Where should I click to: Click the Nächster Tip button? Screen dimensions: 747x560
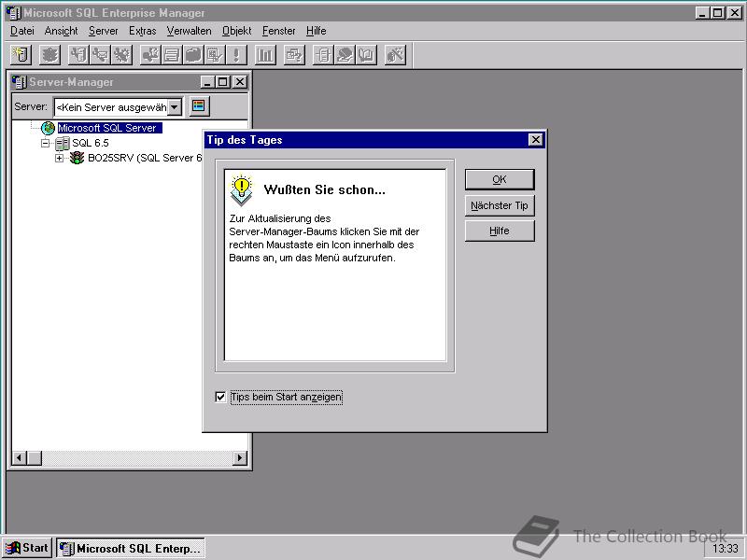pyautogui.click(x=500, y=205)
